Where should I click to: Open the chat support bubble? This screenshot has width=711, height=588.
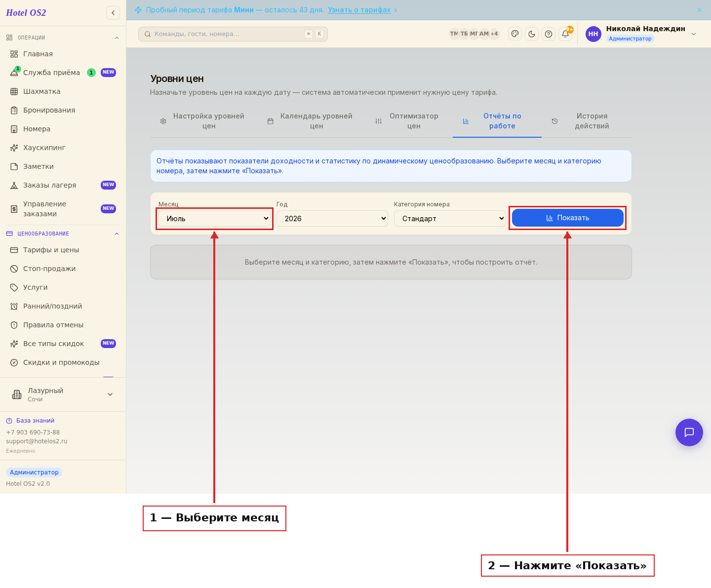689,432
